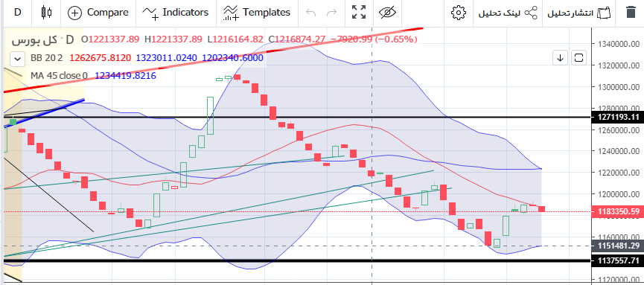Delete drawings with trash icon
Viewport: 644px width, 285px height.
point(631,13)
